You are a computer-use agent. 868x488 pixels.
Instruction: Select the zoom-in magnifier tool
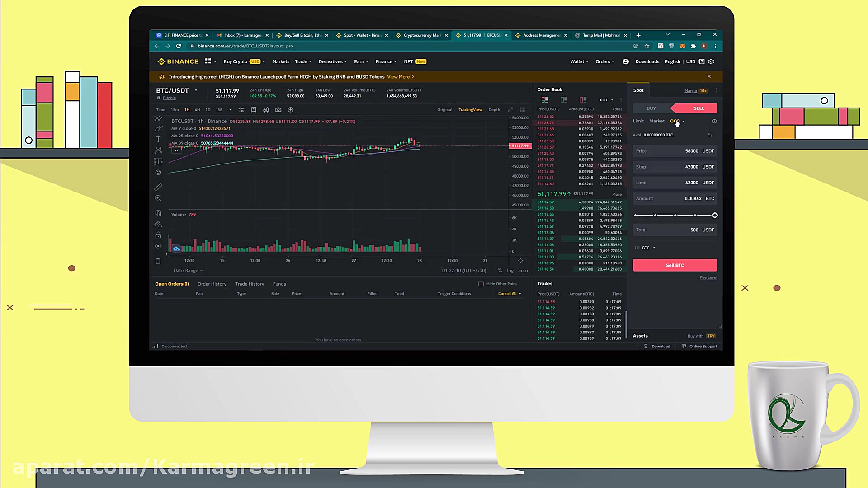click(x=158, y=198)
